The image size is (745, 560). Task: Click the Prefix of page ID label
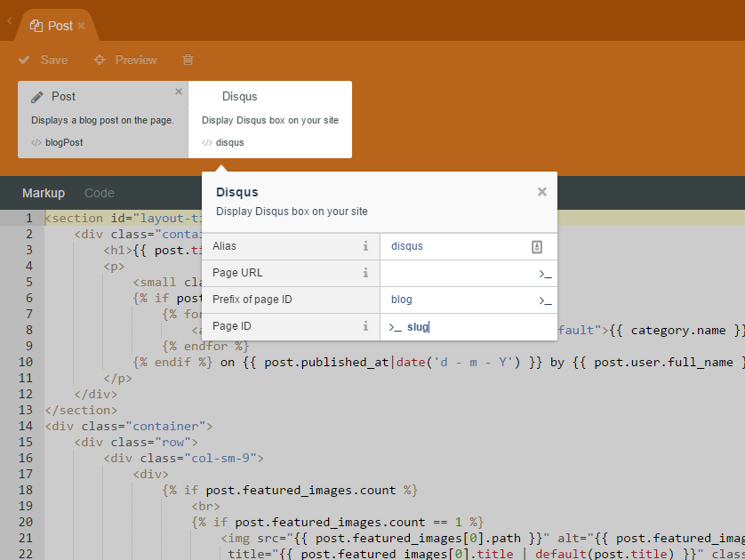point(252,300)
